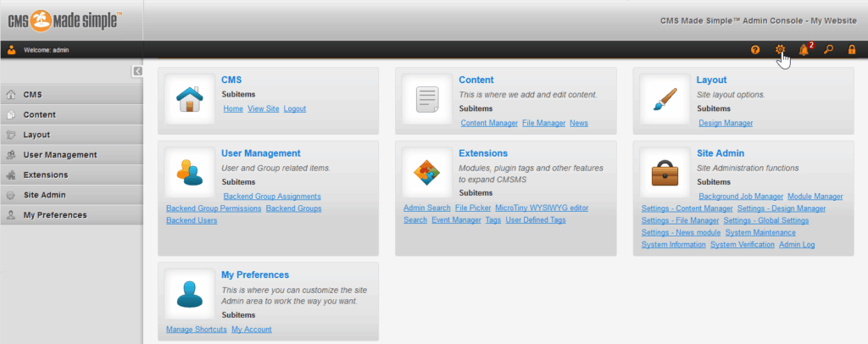Open Settings - News module link

click(x=681, y=233)
